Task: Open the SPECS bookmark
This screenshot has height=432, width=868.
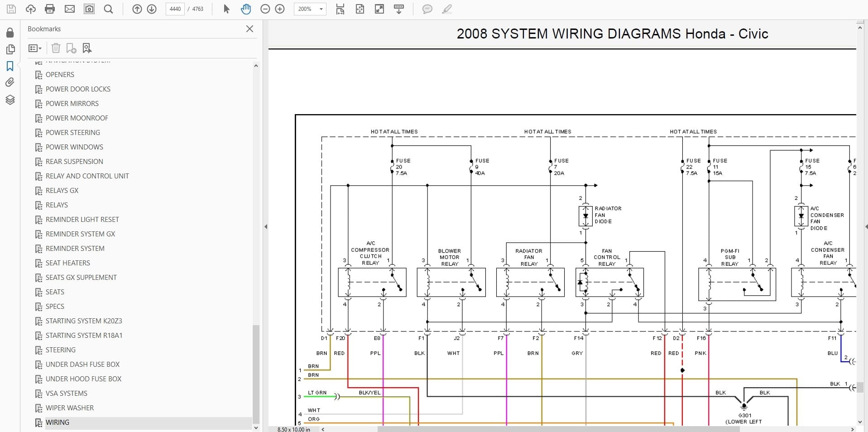Action: (55, 306)
